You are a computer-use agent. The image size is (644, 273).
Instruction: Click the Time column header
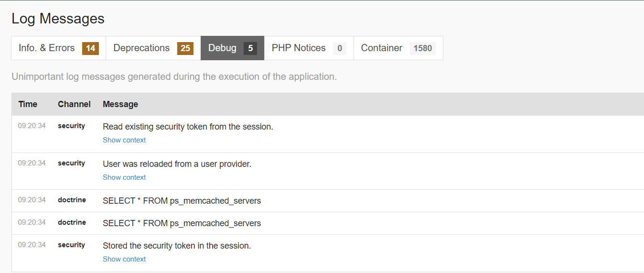click(x=28, y=104)
